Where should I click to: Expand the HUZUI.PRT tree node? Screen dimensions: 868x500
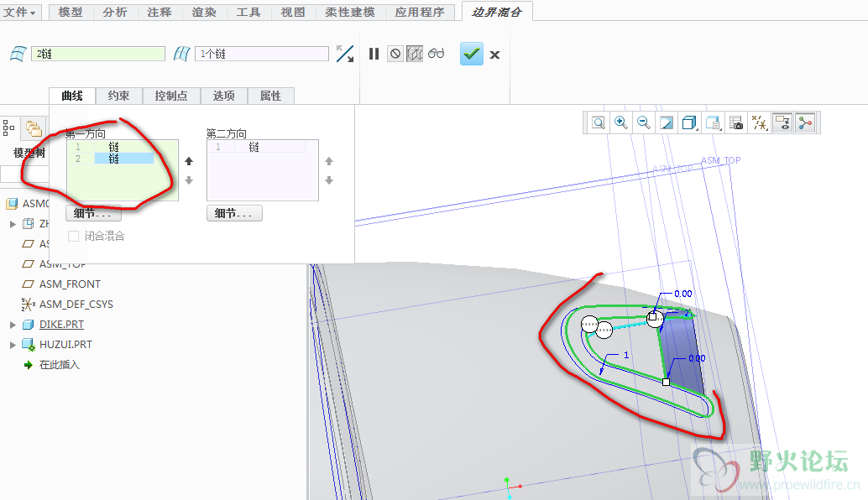coord(13,345)
